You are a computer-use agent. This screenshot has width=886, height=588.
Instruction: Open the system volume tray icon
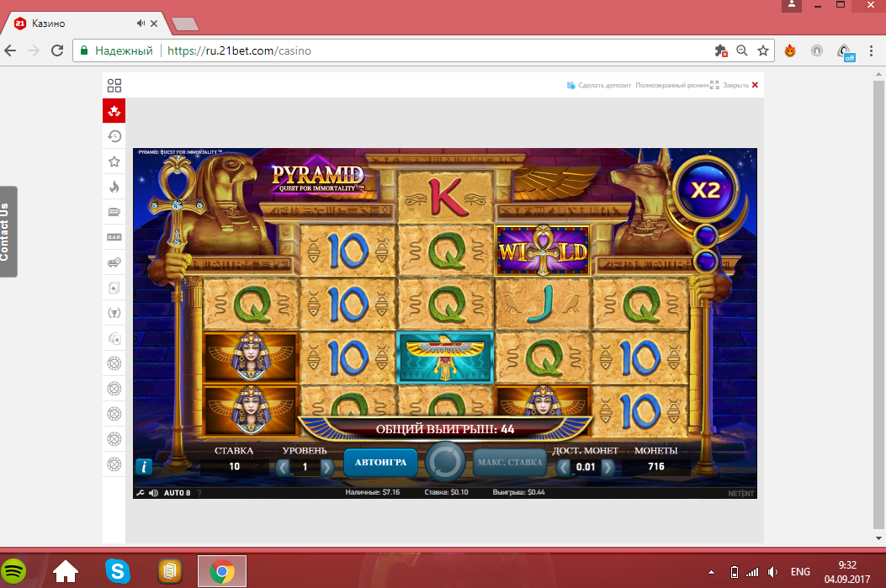[x=772, y=572]
